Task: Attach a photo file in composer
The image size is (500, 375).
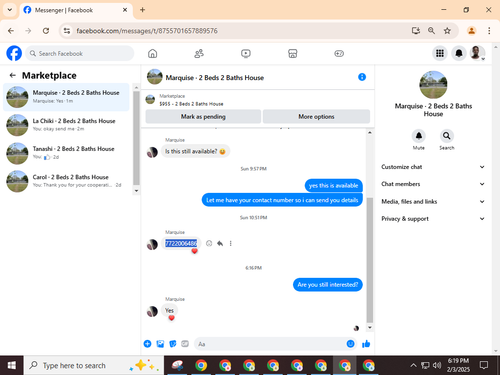Action: [x=160, y=344]
